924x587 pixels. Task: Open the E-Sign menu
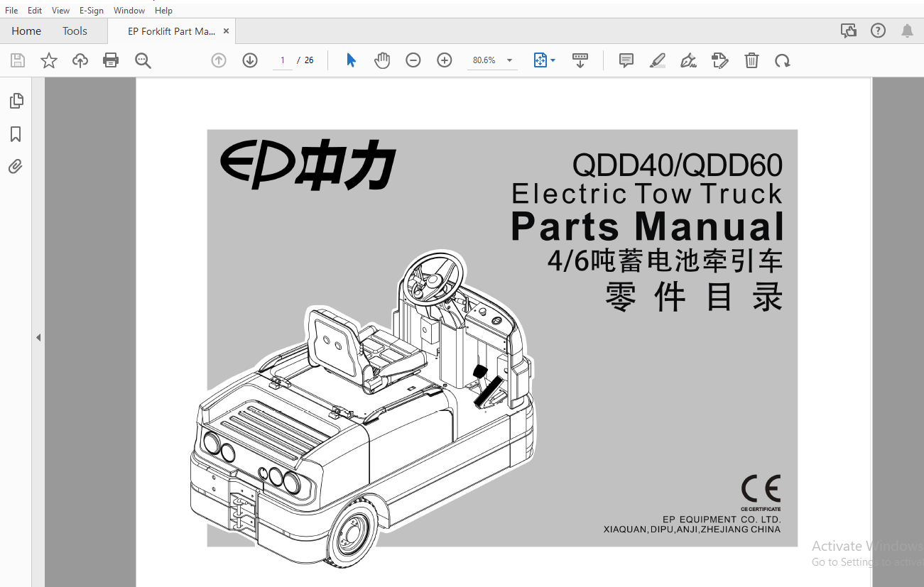pos(92,11)
